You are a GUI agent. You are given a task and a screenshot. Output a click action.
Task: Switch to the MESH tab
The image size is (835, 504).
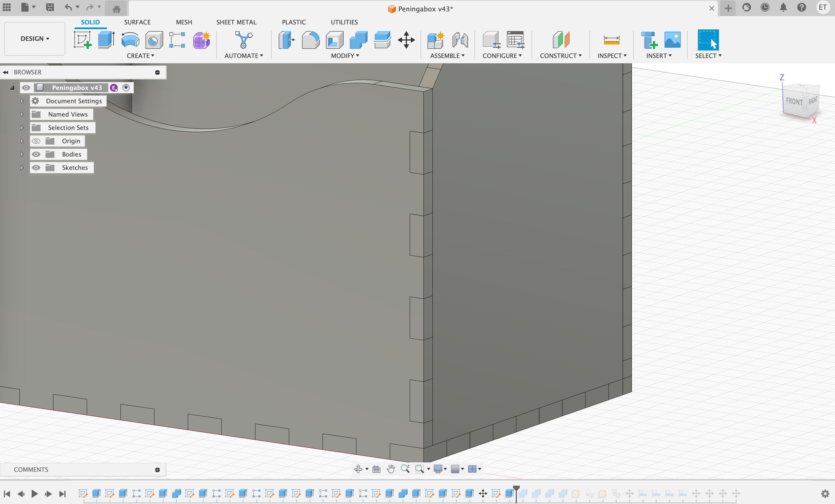point(184,22)
